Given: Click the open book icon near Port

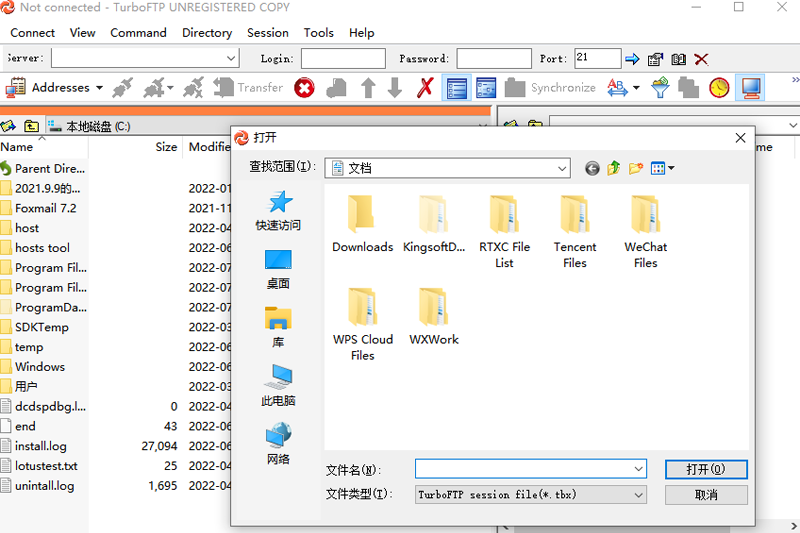Looking at the screenshot, I should (x=678, y=59).
